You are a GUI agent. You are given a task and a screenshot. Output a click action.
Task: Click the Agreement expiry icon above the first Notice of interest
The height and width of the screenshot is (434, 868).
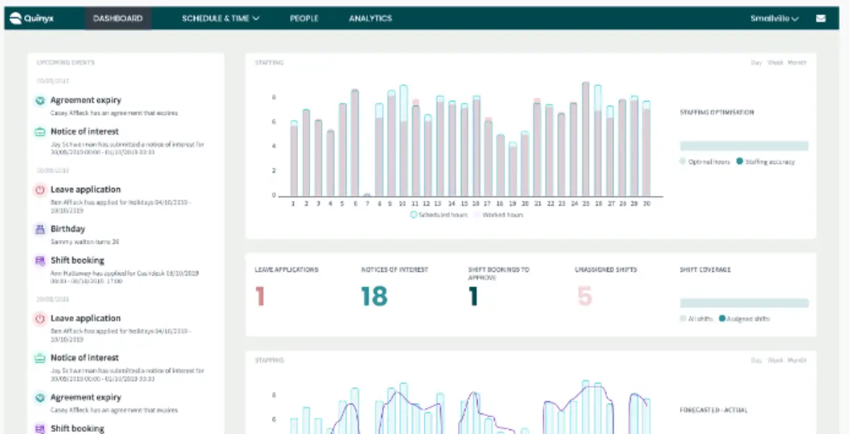(41, 101)
